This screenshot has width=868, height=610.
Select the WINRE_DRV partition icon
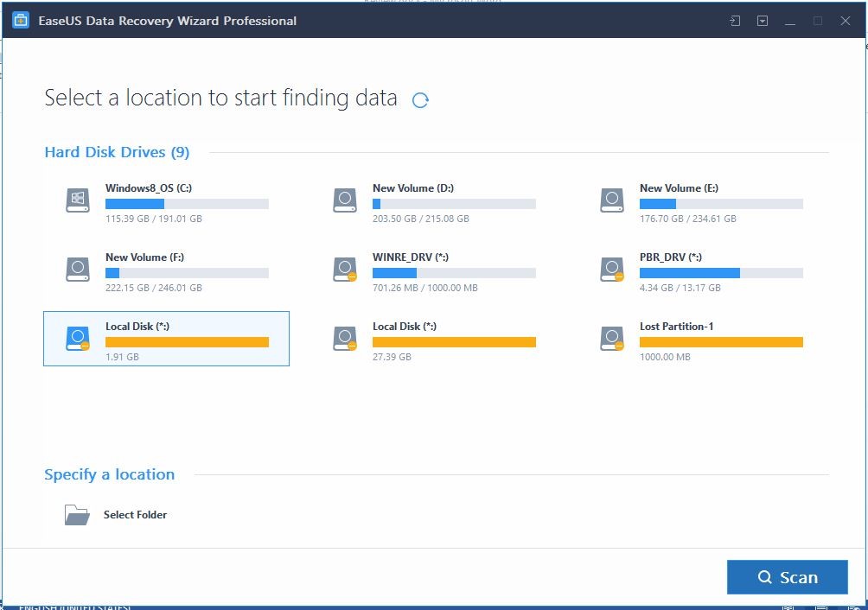click(x=345, y=269)
